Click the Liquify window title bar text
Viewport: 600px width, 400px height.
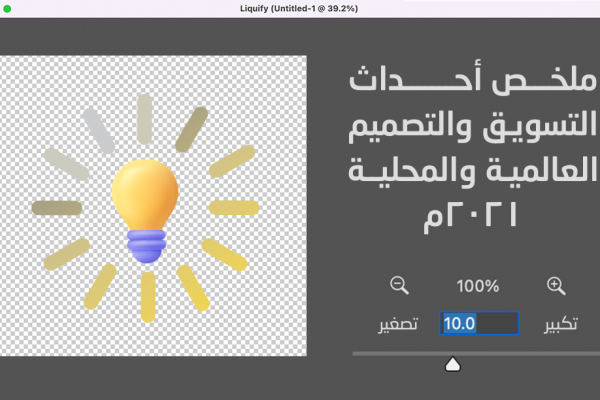click(300, 8)
